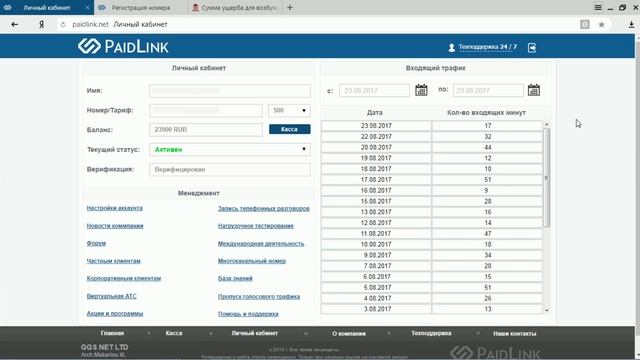Focus the Имя input field
Image resolution: width=640 pixels, height=360 pixels.
pyautogui.click(x=230, y=91)
